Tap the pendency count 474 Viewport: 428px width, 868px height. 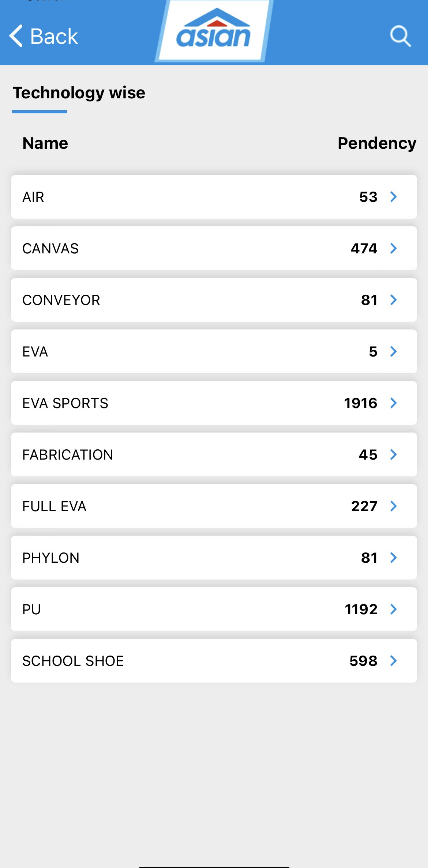click(x=364, y=248)
